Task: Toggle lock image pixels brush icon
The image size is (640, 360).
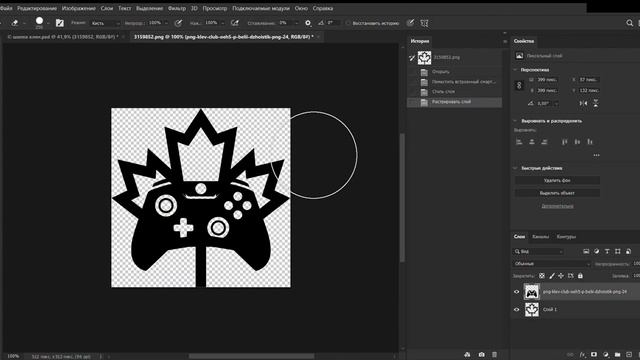Action: click(x=551, y=276)
